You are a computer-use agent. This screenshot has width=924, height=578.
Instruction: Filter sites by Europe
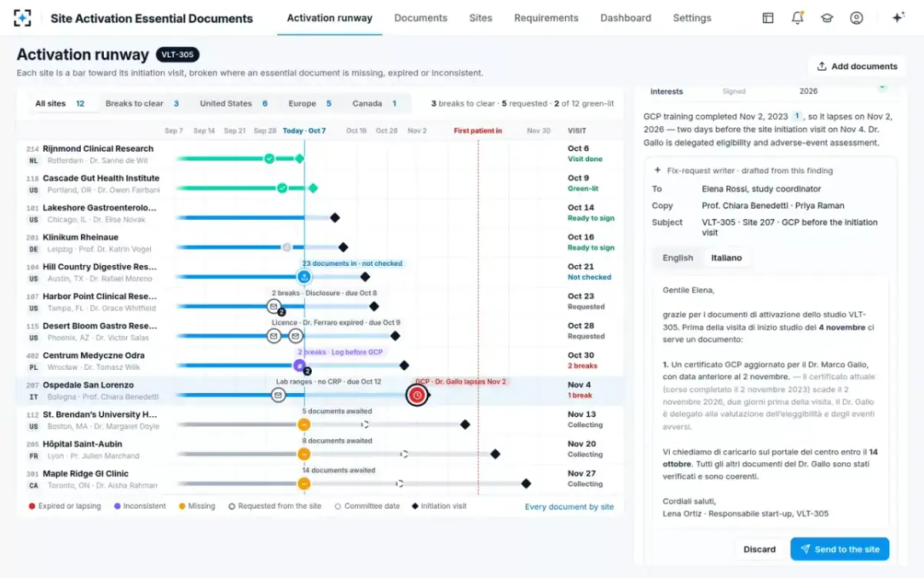click(x=310, y=103)
